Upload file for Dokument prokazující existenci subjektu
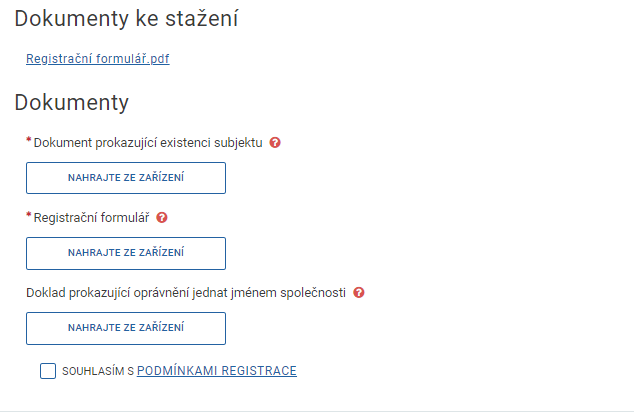Image resolution: width=634 pixels, height=413 pixels. [126, 178]
